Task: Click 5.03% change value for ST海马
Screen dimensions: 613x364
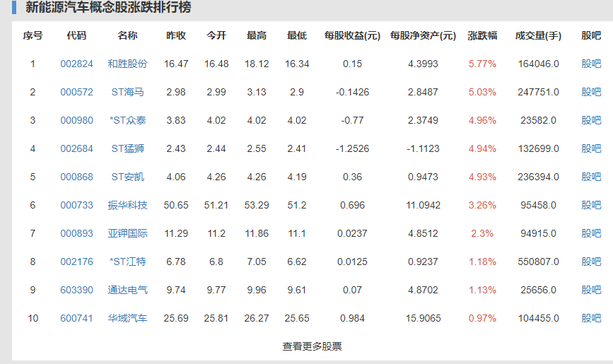Action: 482,93
